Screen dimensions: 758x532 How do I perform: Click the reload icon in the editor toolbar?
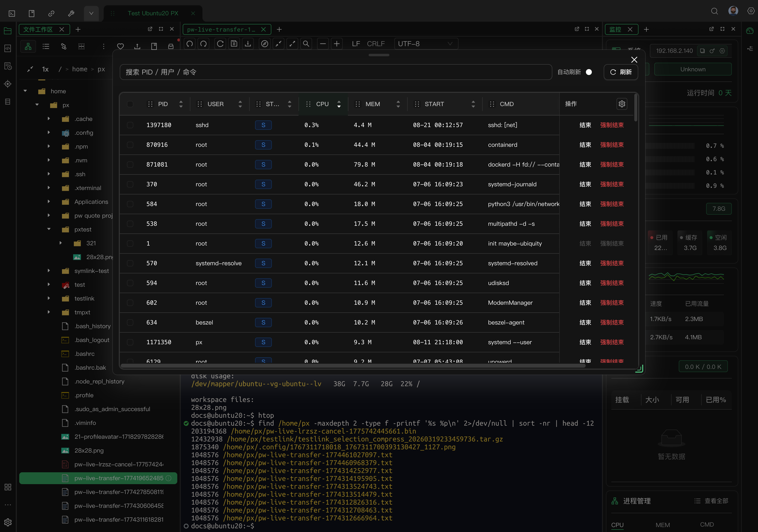[220, 44]
